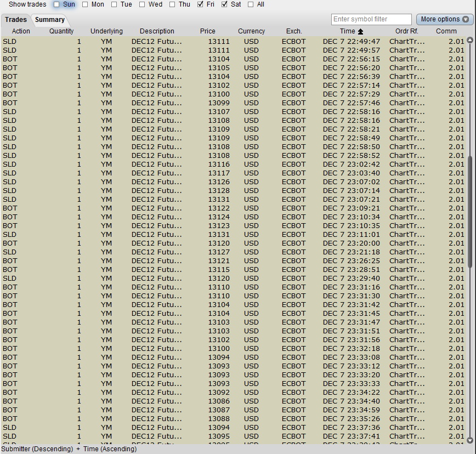Enable the Mon trades checkbox

point(85,4)
